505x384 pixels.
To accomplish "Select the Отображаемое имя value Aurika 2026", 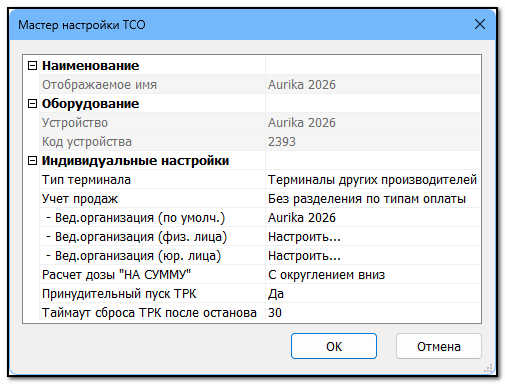I will [x=372, y=85].
